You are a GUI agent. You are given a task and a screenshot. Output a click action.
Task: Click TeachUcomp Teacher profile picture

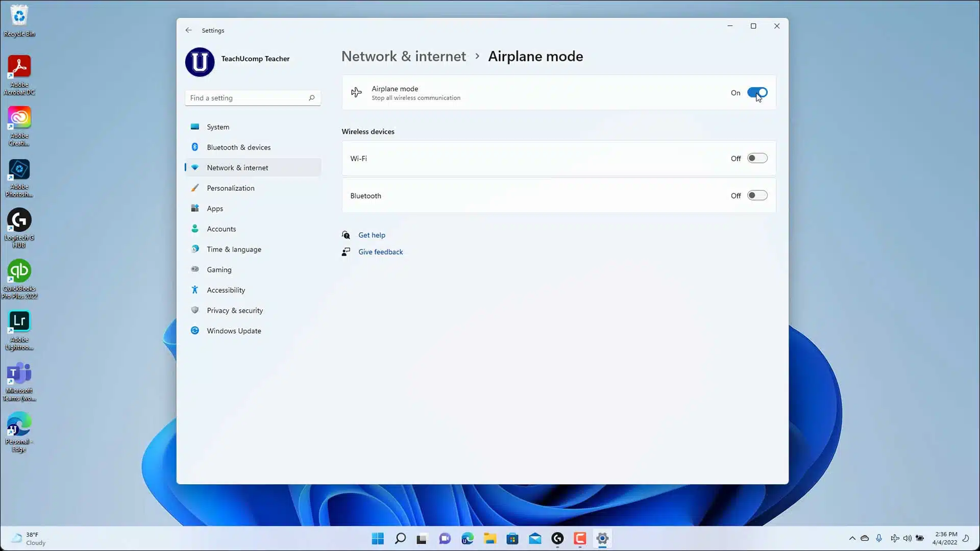[200, 62]
